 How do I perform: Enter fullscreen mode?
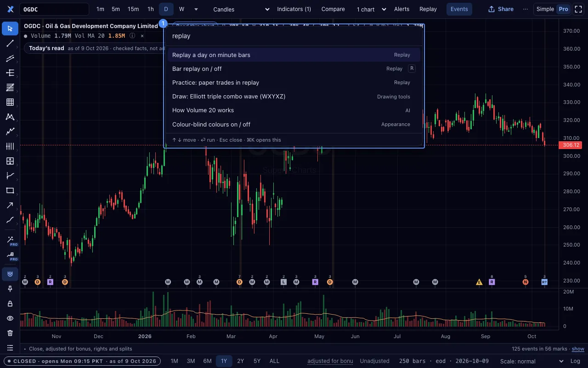579,9
